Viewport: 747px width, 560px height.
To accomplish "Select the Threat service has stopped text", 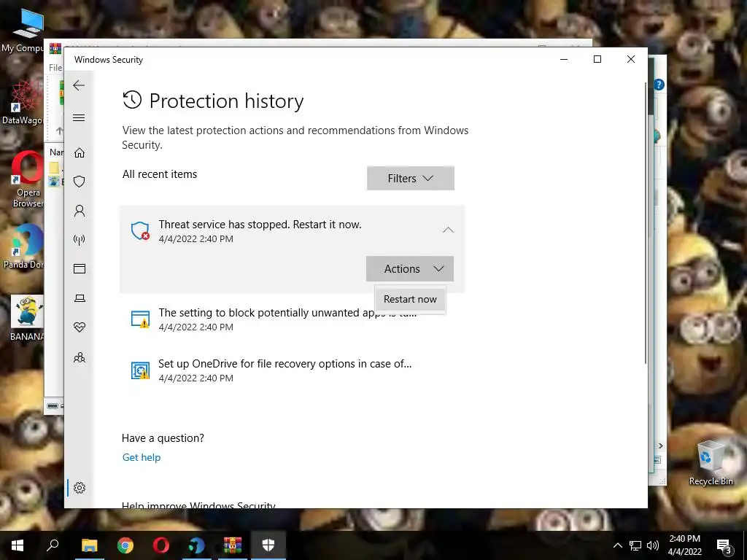I will pos(260,225).
